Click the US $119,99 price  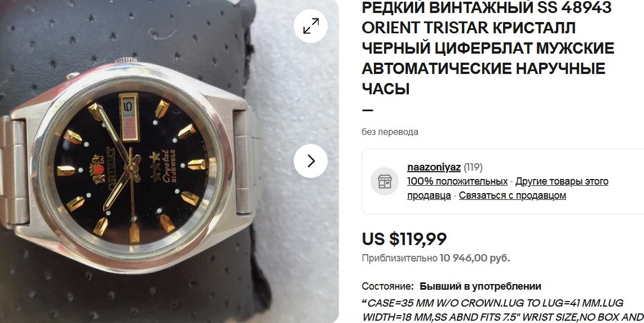tap(404, 239)
